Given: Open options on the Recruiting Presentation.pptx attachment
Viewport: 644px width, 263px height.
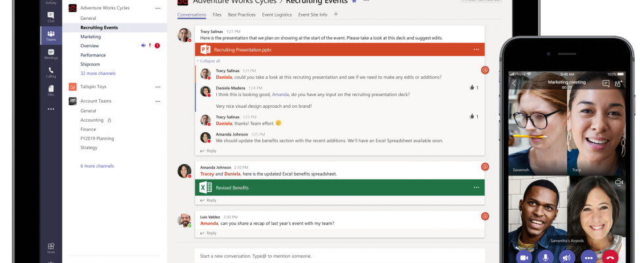Looking at the screenshot, I should [476, 50].
